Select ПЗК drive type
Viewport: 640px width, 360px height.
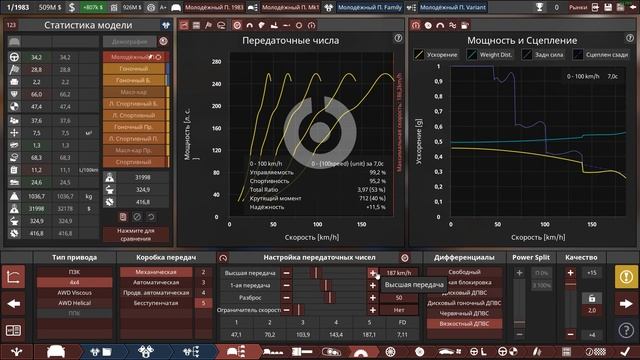pyautogui.click(x=74, y=272)
